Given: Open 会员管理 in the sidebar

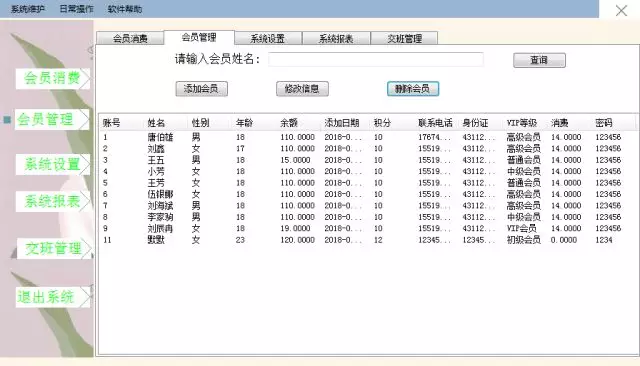Looking at the screenshot, I should 51,120.
